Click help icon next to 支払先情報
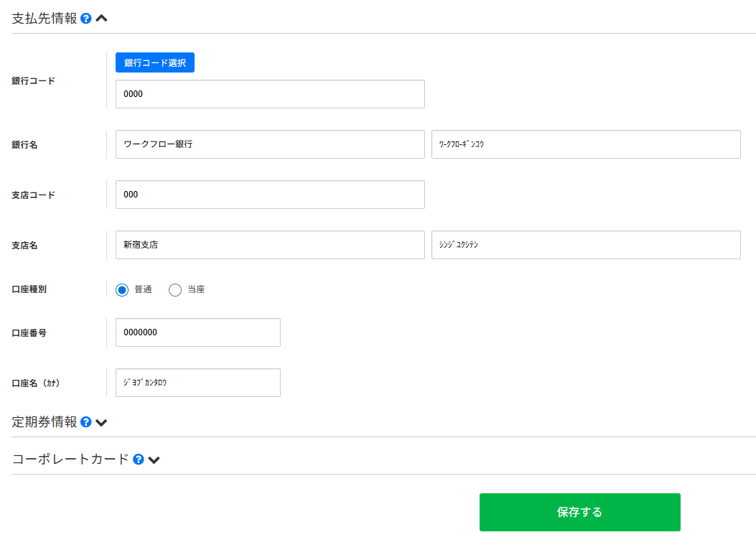The image size is (756, 550). pyautogui.click(x=86, y=19)
